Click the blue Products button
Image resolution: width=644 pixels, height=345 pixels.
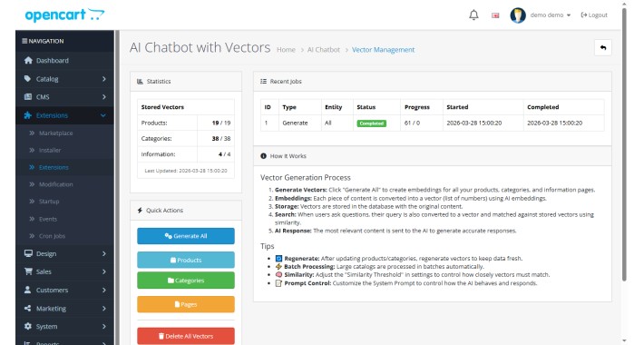point(186,260)
